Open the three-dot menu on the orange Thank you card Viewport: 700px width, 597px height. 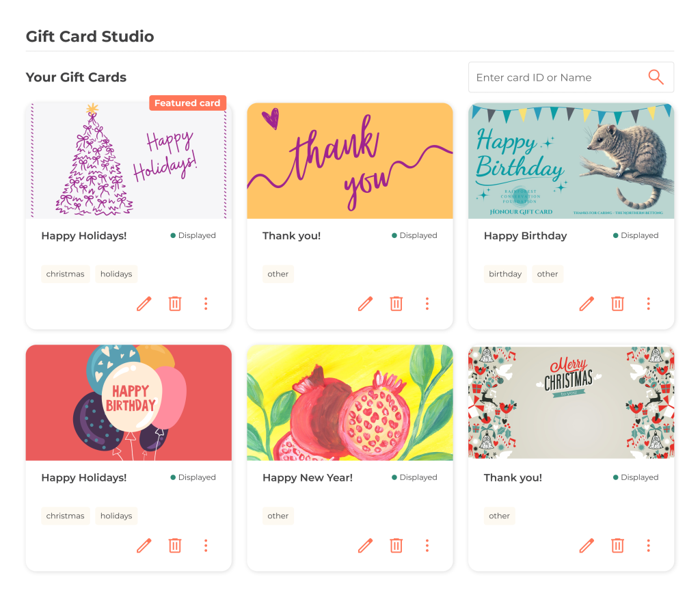coord(427,304)
